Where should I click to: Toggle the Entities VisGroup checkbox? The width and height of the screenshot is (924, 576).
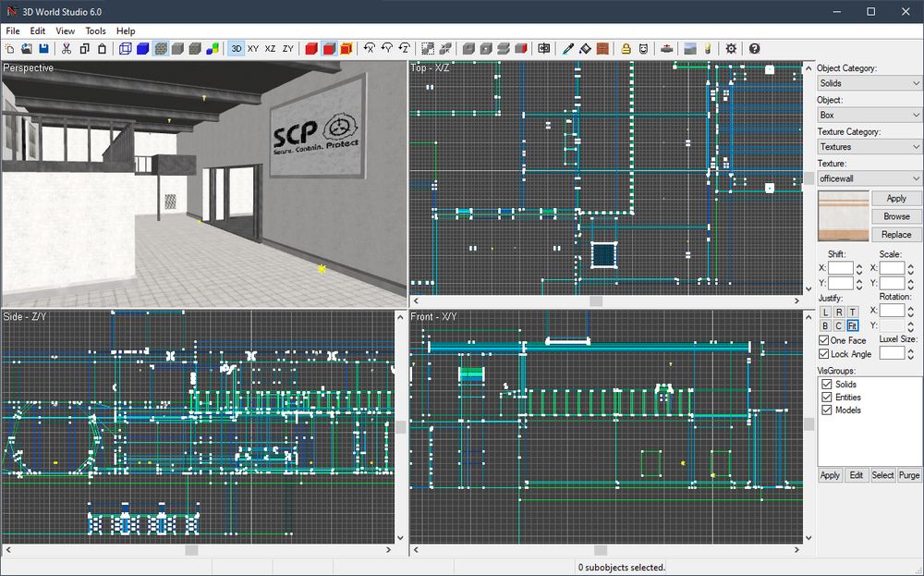tap(827, 397)
